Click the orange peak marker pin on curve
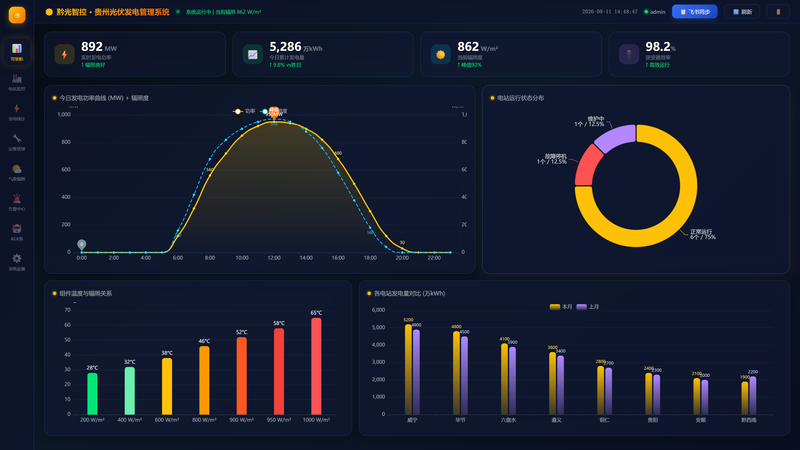 (x=274, y=112)
